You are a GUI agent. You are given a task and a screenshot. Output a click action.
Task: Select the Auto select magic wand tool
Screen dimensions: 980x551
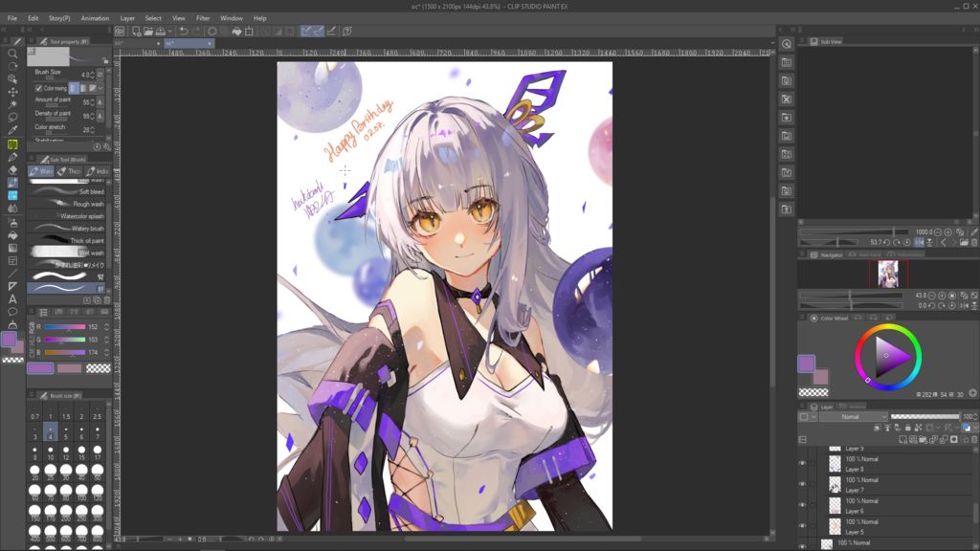[x=12, y=104]
